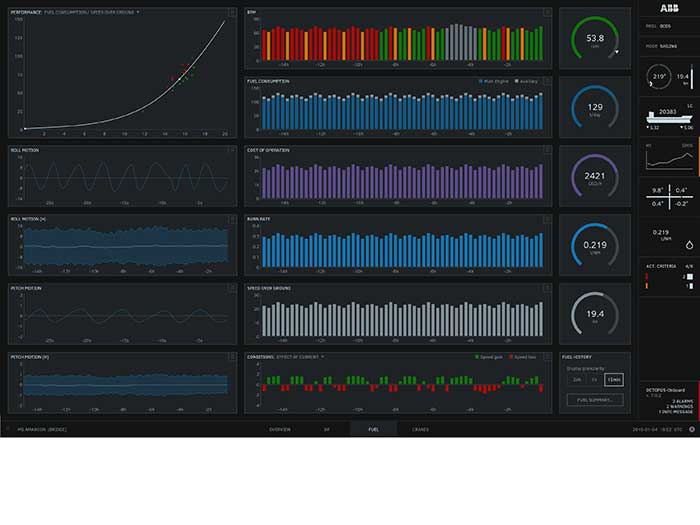This screenshot has height=525, width=700.
Task: Click the 129 fuel consumption gauge
Action: [x=595, y=107]
